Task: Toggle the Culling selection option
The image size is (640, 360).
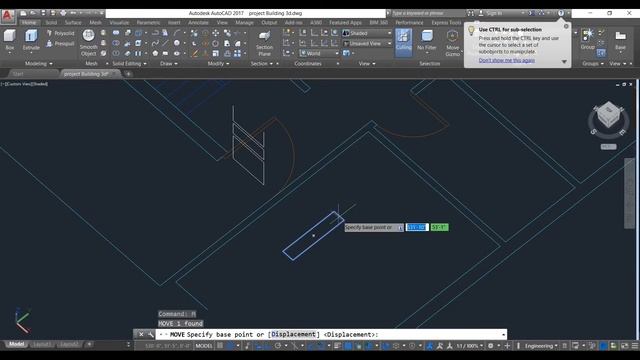Action: (x=403, y=42)
